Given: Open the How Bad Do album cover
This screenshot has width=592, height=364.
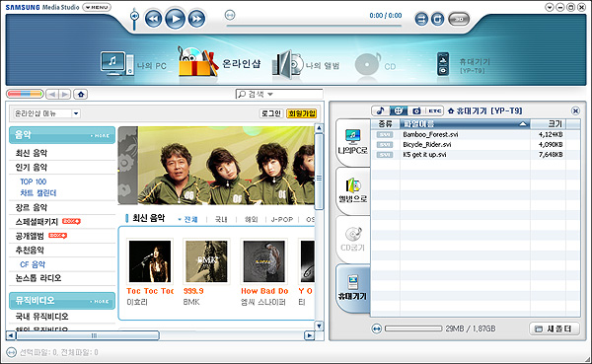Looking at the screenshot, I should pyautogui.click(x=263, y=261).
